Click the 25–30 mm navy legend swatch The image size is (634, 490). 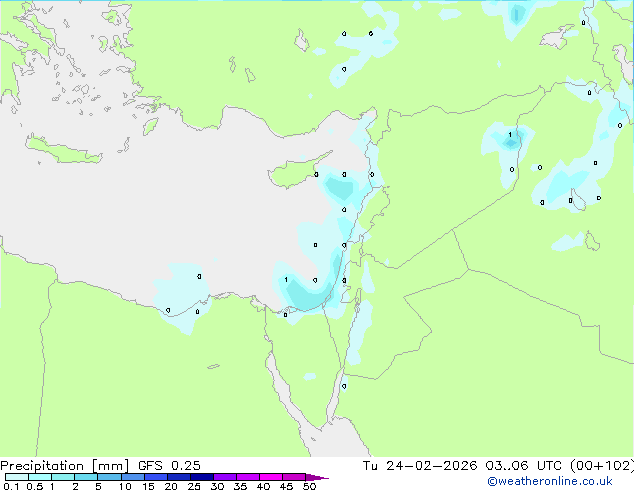[x=201, y=477]
